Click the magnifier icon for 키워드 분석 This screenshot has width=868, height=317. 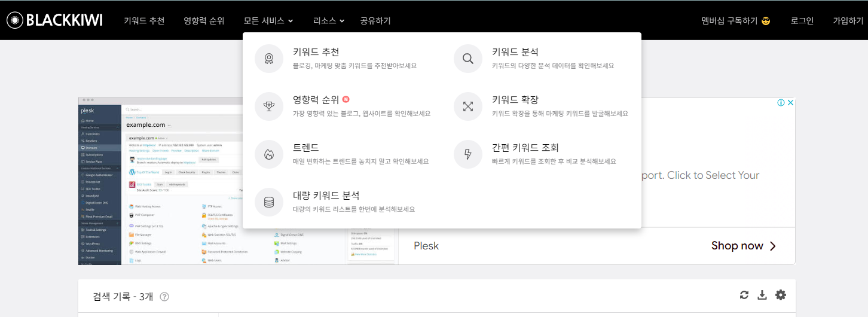pos(468,59)
